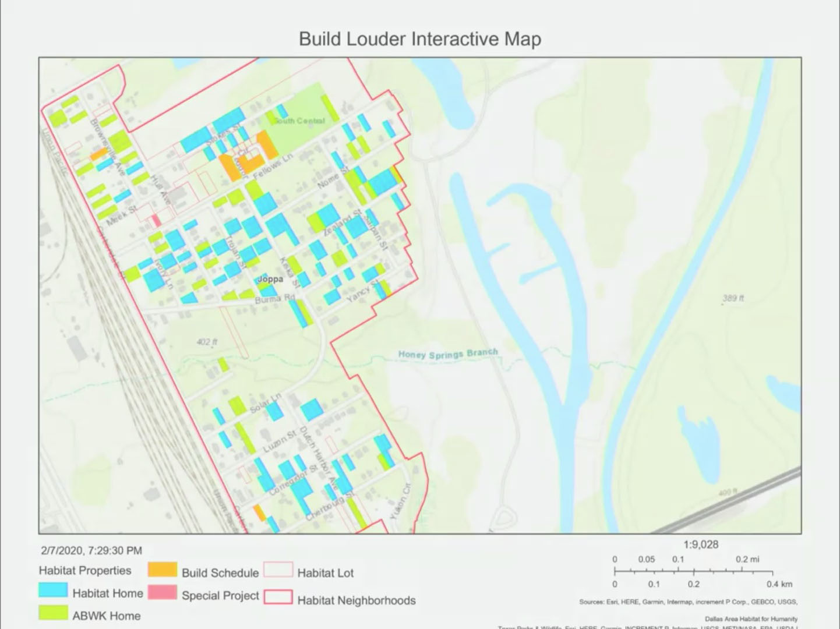The image size is (840, 629).
Task: Click the Habitat Lot outline legend swatch
Action: coord(278,570)
